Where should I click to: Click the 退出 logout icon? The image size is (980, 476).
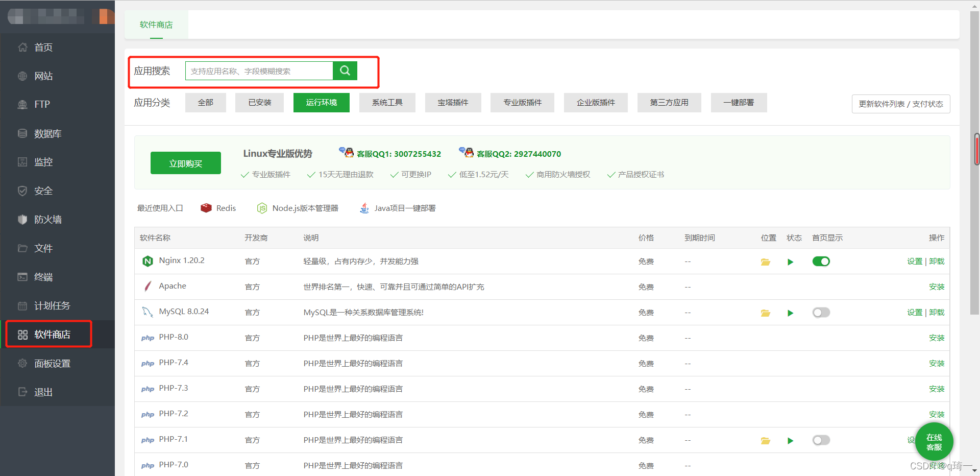22,392
